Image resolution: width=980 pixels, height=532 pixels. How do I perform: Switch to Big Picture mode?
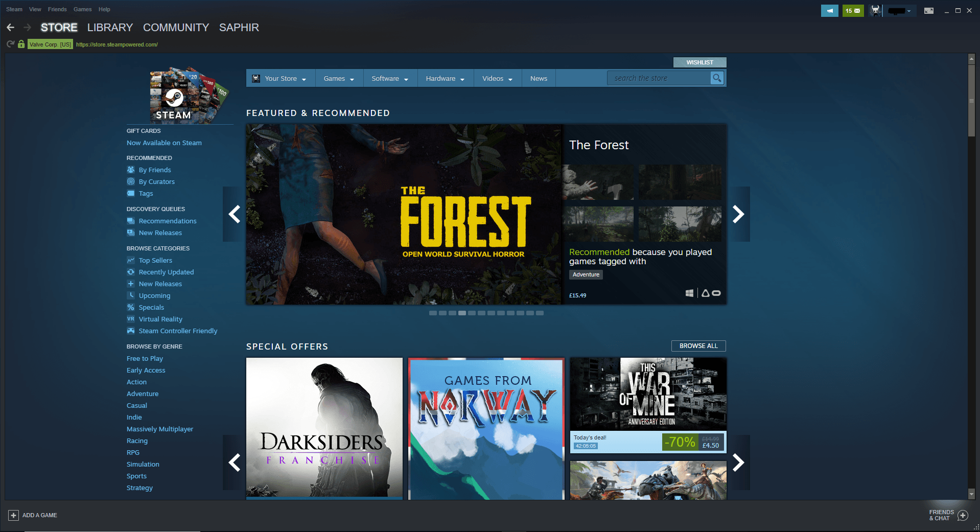[929, 10]
